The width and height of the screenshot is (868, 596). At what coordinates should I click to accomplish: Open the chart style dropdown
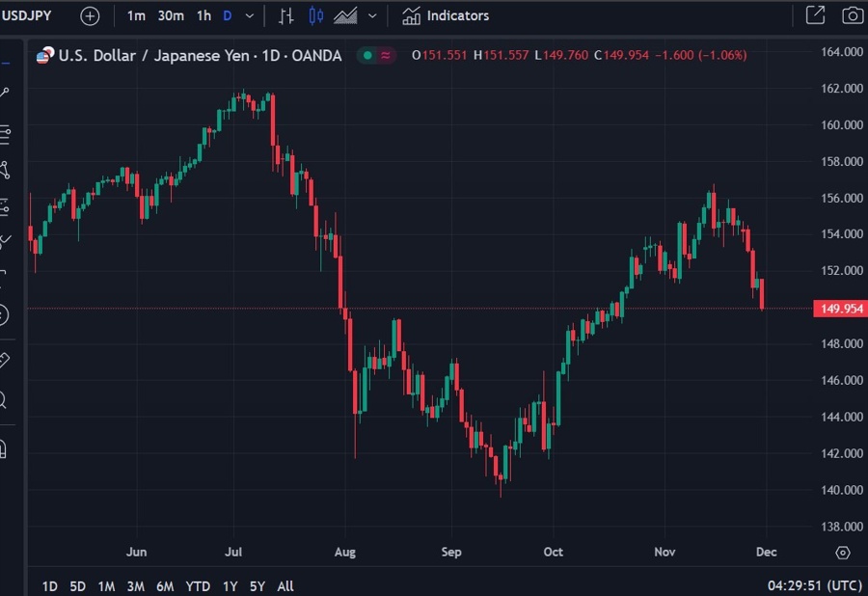371,15
